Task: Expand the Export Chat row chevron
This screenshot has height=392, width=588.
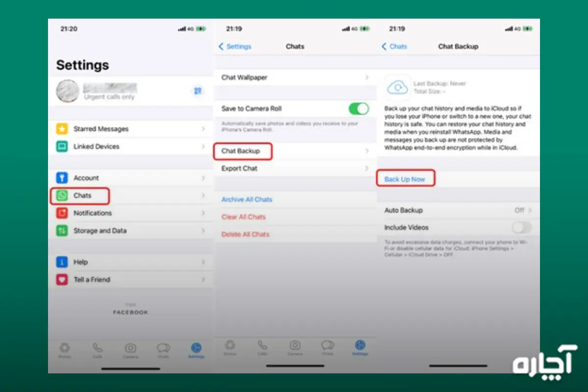Action: coord(367,168)
